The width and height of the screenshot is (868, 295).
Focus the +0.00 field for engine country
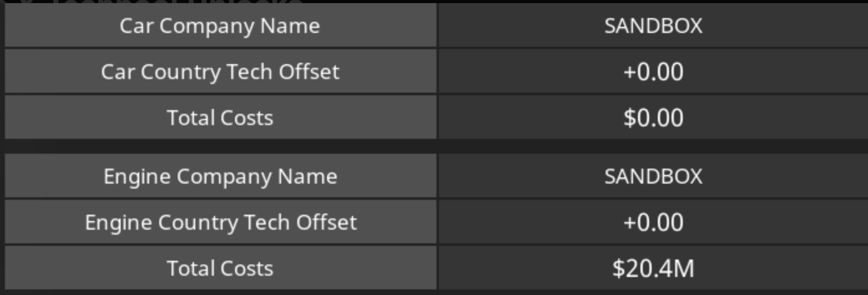point(653,222)
